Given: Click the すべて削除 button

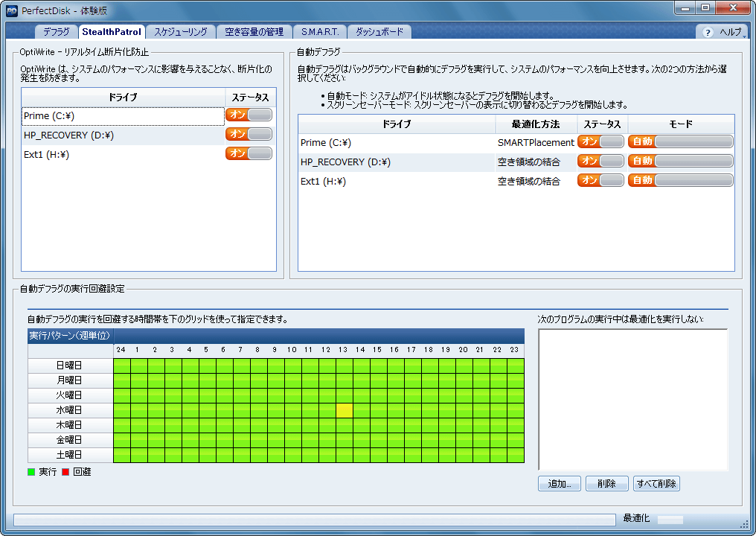Looking at the screenshot, I should point(656,483).
